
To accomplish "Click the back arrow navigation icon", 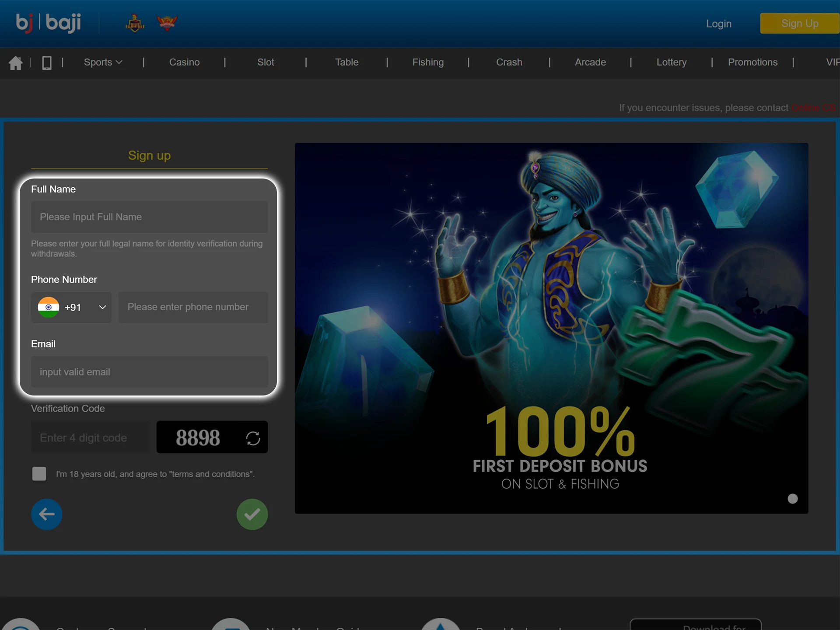I will pos(46,513).
